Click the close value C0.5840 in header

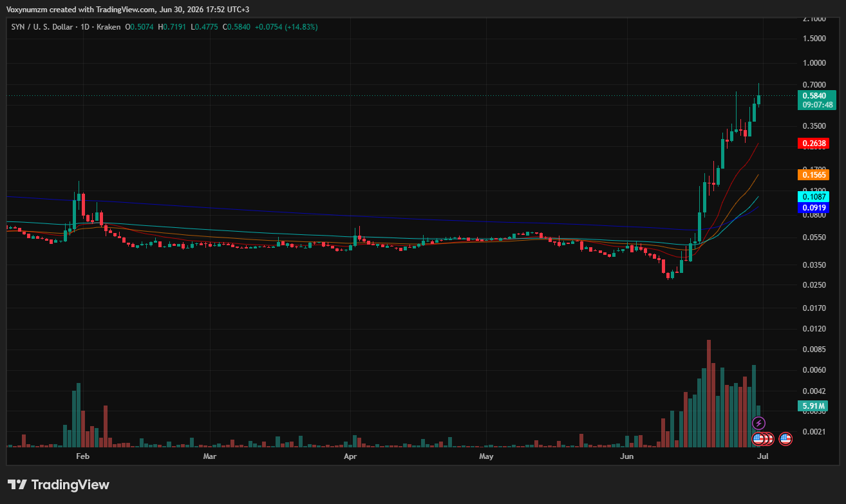(235, 27)
